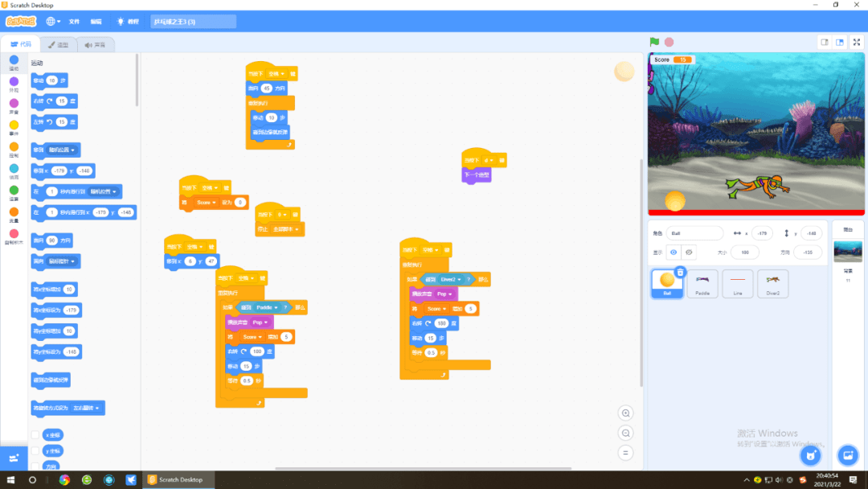This screenshot has height=489, width=868.
Task: Show the sprite using the eye toggle
Action: click(x=674, y=253)
